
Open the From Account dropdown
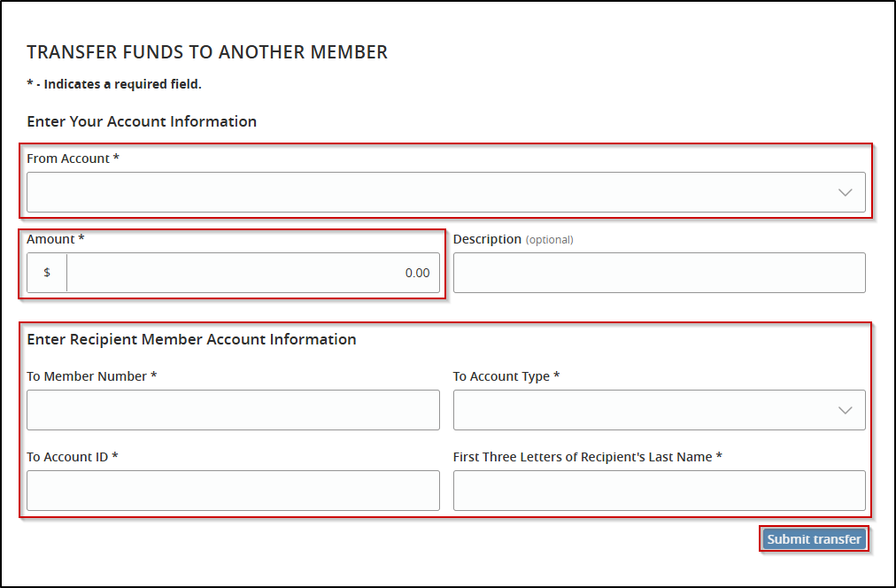click(434, 192)
